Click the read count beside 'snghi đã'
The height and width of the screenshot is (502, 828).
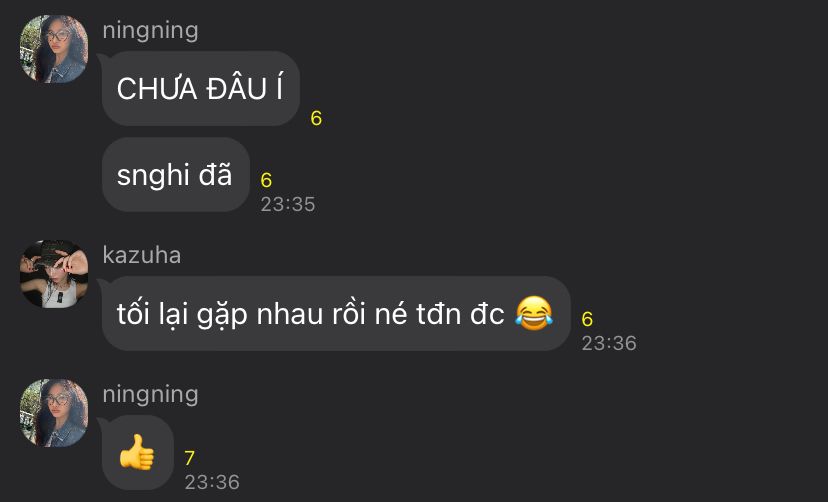click(x=266, y=181)
